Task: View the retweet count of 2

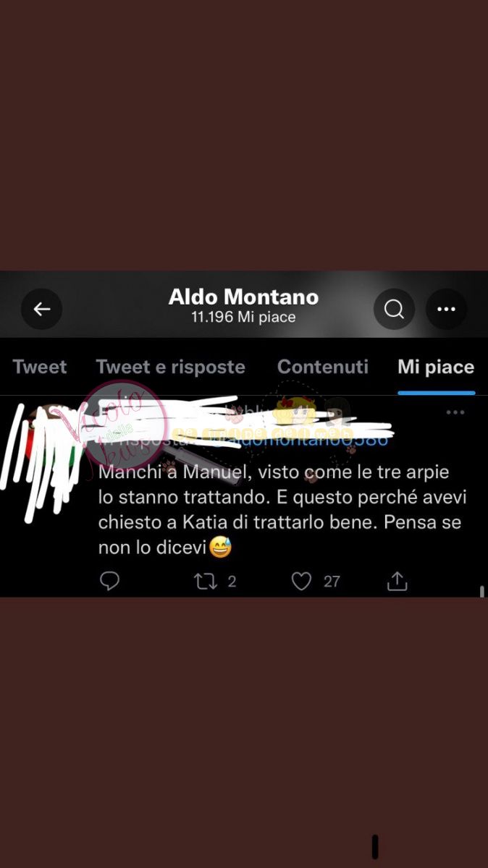Action: pyautogui.click(x=232, y=582)
